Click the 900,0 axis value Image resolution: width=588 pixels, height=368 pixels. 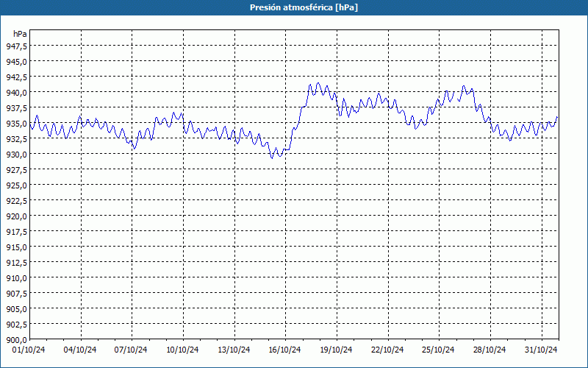[x=16, y=340]
